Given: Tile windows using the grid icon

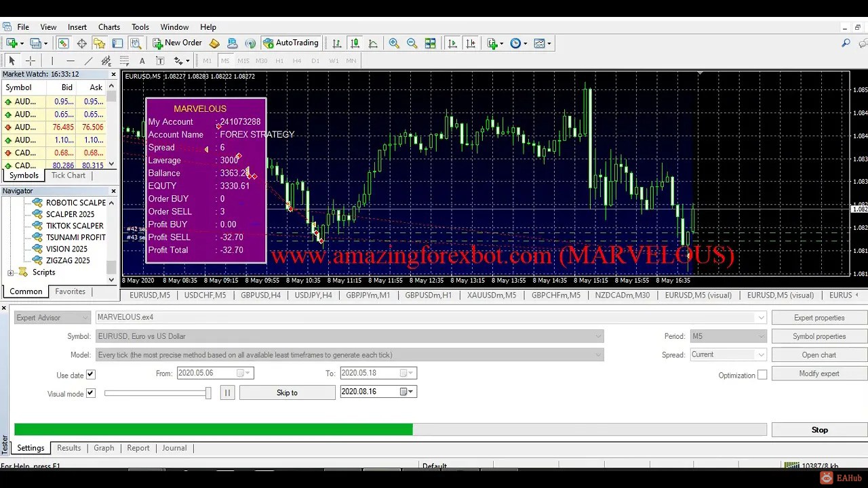Looking at the screenshot, I should [430, 43].
